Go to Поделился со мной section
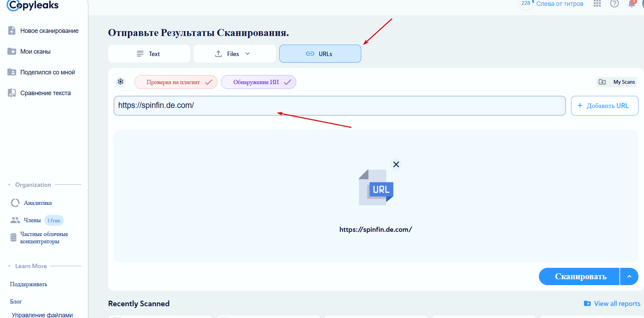Screen dimensions: 644x318 point(48,72)
